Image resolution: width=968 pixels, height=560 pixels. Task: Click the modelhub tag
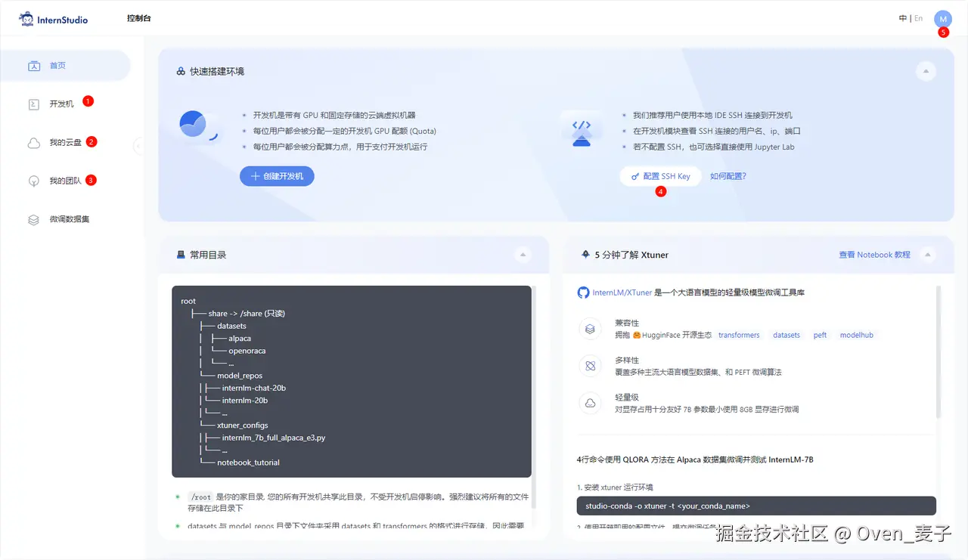coord(856,335)
